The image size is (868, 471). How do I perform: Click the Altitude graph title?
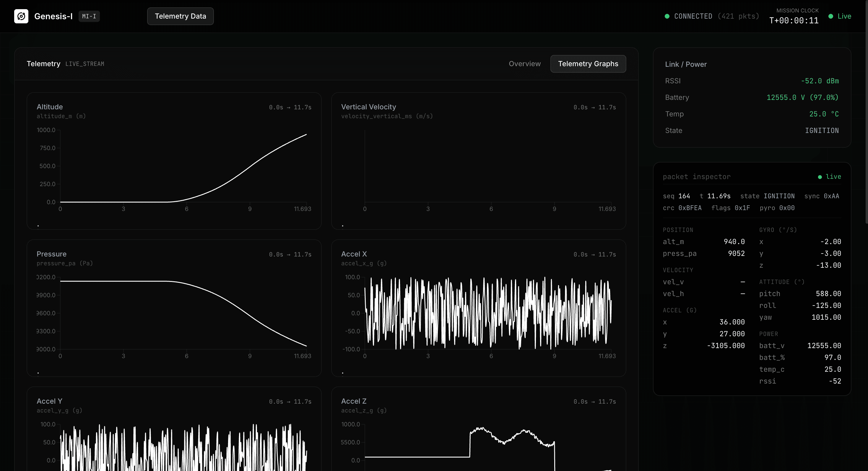[50, 107]
